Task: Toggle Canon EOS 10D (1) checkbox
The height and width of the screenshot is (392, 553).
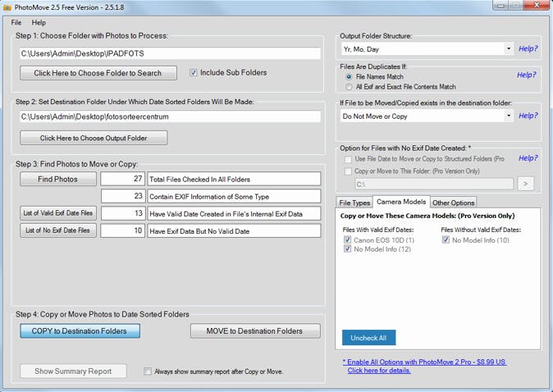Action: (x=347, y=239)
